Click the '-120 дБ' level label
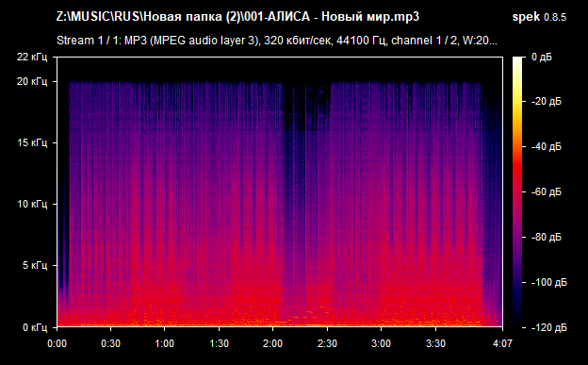Screen dimensions: 588x365 click(x=549, y=327)
